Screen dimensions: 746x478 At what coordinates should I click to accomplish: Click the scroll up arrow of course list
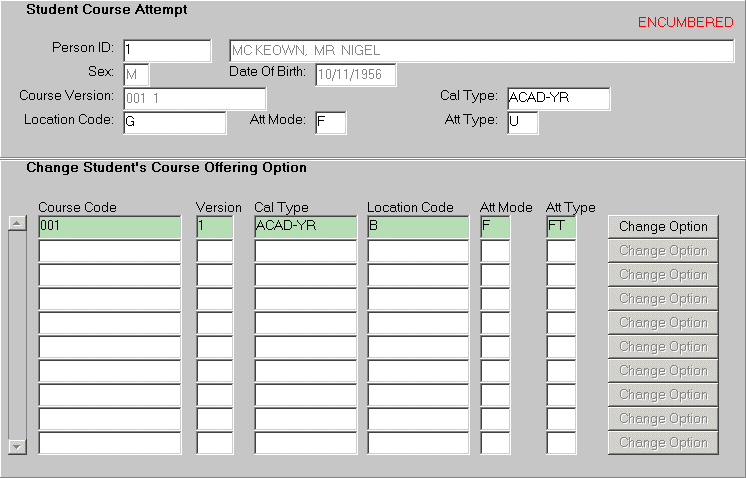click(17, 223)
